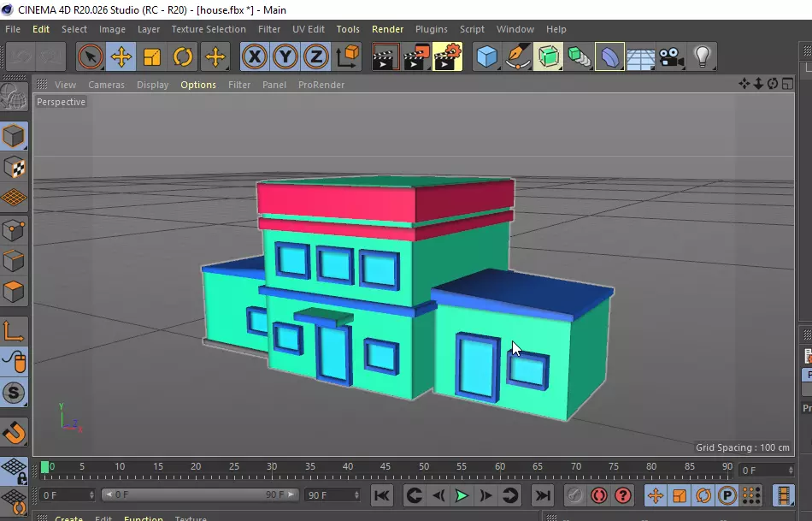Enable Snap magnet icon

pos(14,432)
